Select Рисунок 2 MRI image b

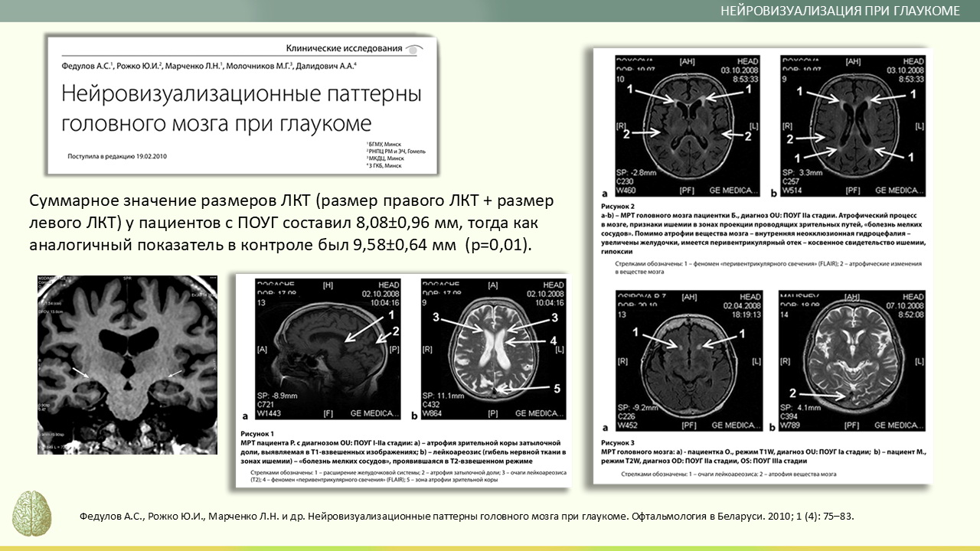pyautogui.click(x=852, y=125)
